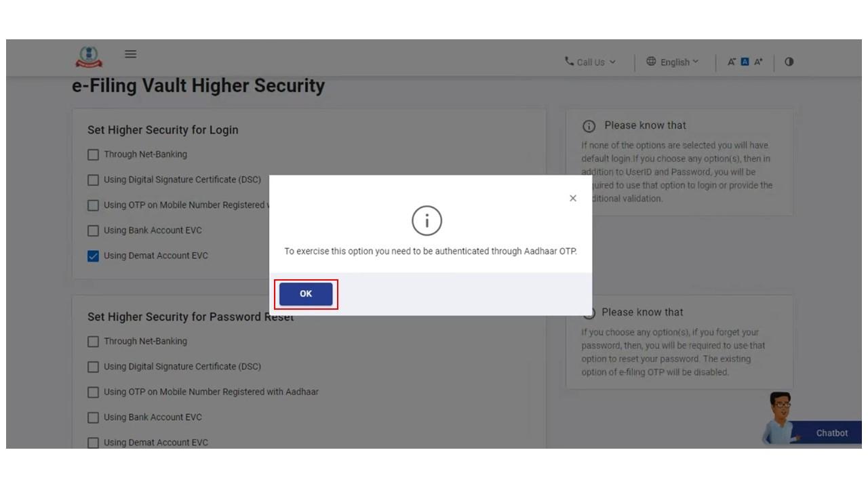Decrease font size with the A- icon
The height and width of the screenshot is (488, 868).
tap(731, 61)
